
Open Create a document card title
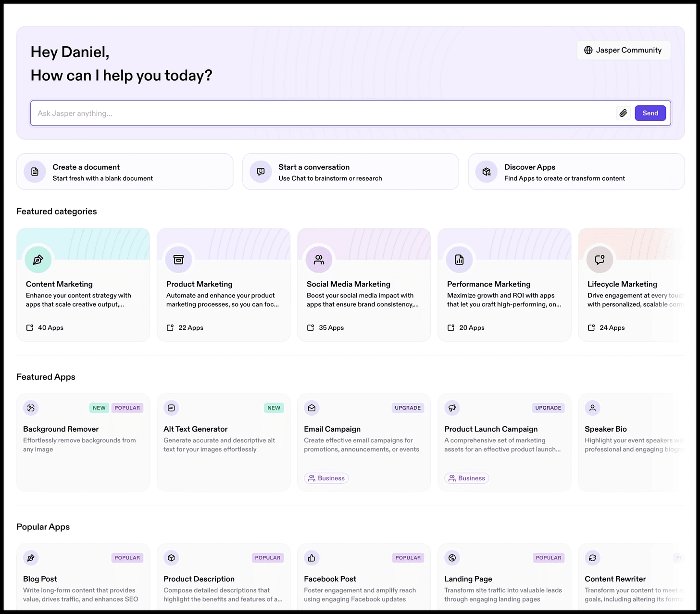tap(86, 167)
